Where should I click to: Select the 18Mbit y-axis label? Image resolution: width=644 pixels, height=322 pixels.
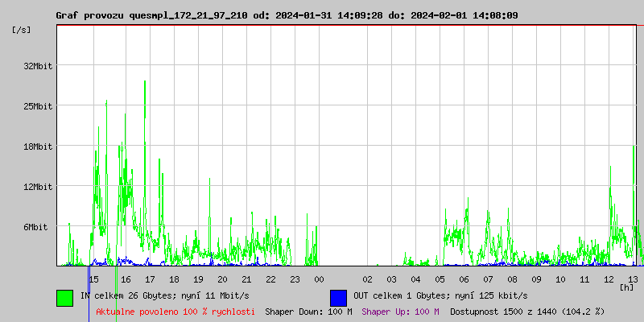pos(37,147)
